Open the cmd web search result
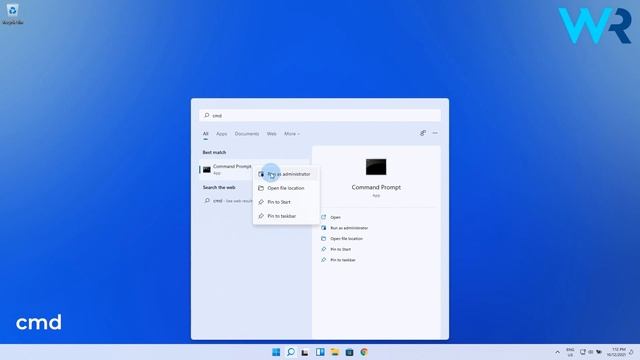 click(x=228, y=201)
